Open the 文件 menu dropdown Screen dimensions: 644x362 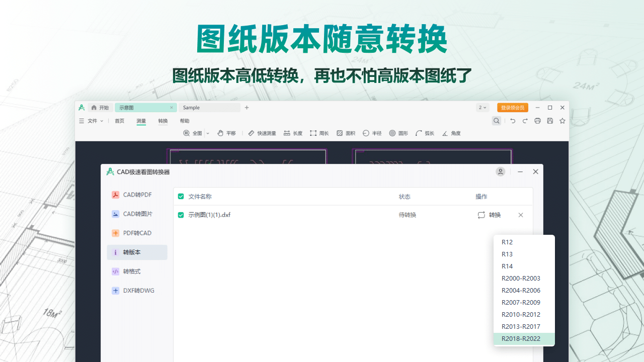pyautogui.click(x=92, y=121)
